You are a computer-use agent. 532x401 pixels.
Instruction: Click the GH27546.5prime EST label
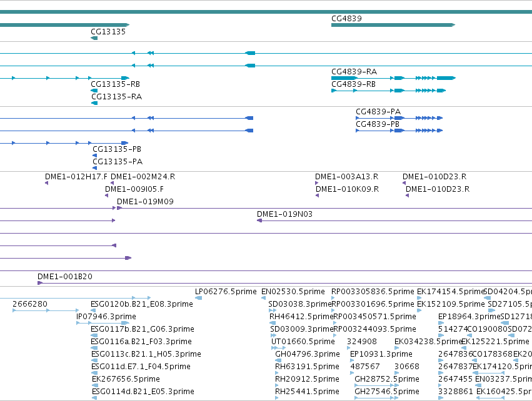click(x=387, y=392)
